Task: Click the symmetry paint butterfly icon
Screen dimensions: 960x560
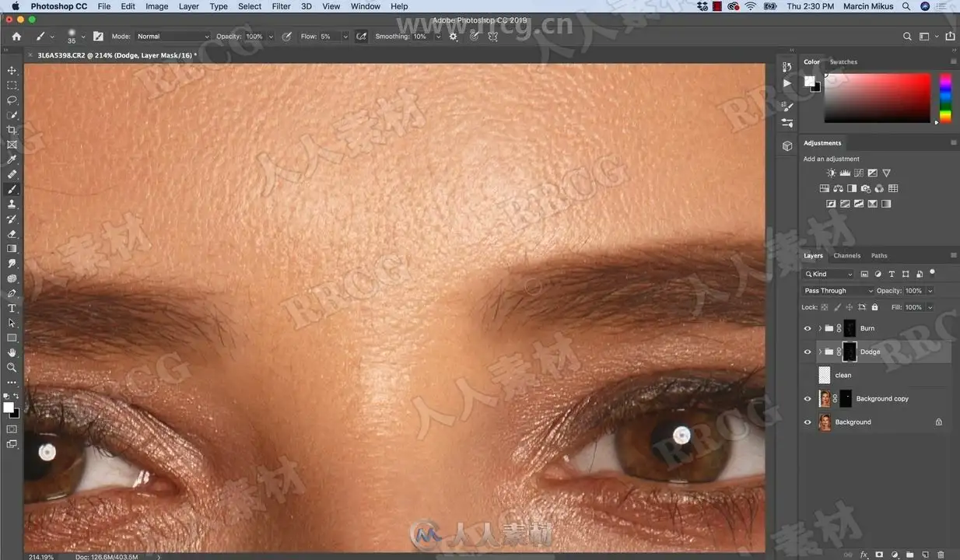Action: pyautogui.click(x=492, y=37)
